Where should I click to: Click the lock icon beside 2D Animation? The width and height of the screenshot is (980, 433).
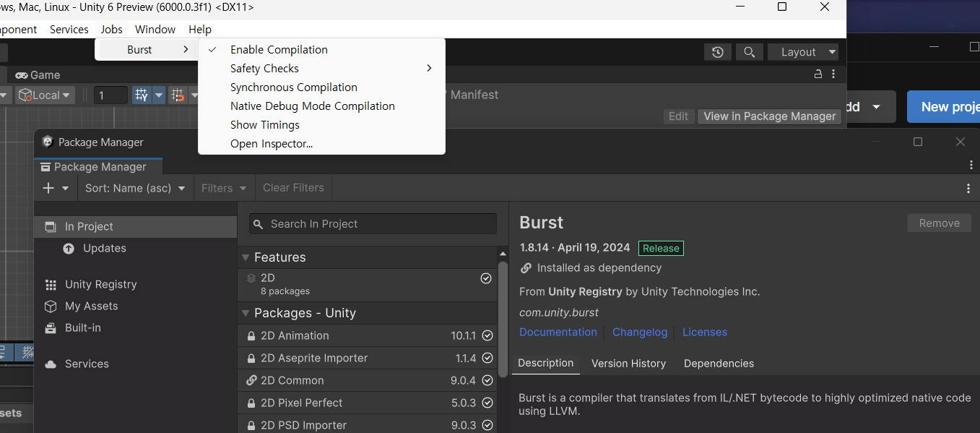pyautogui.click(x=251, y=336)
